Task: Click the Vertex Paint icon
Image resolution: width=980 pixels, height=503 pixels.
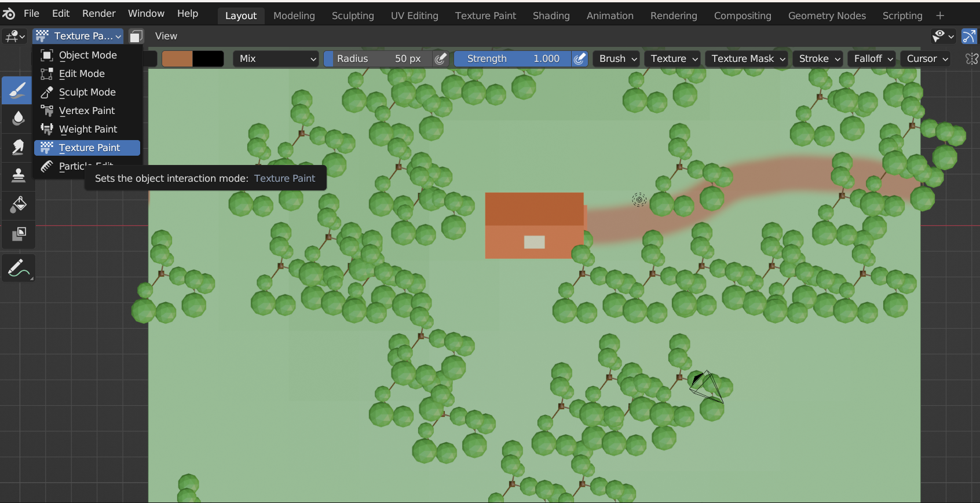Action: [47, 111]
